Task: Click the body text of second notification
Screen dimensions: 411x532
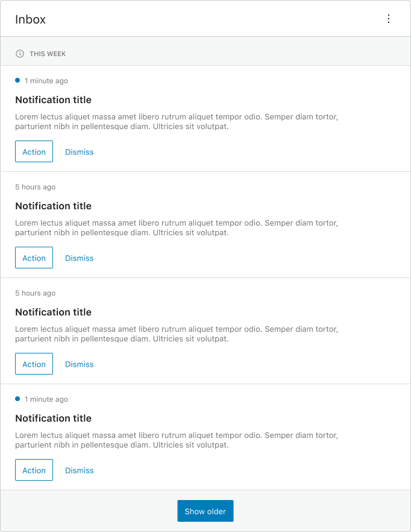Action: tap(177, 227)
